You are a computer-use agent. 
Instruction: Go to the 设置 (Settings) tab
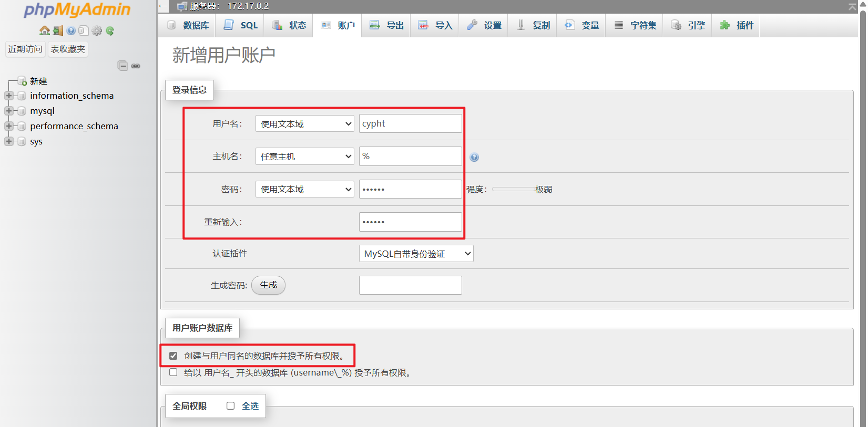tap(484, 25)
